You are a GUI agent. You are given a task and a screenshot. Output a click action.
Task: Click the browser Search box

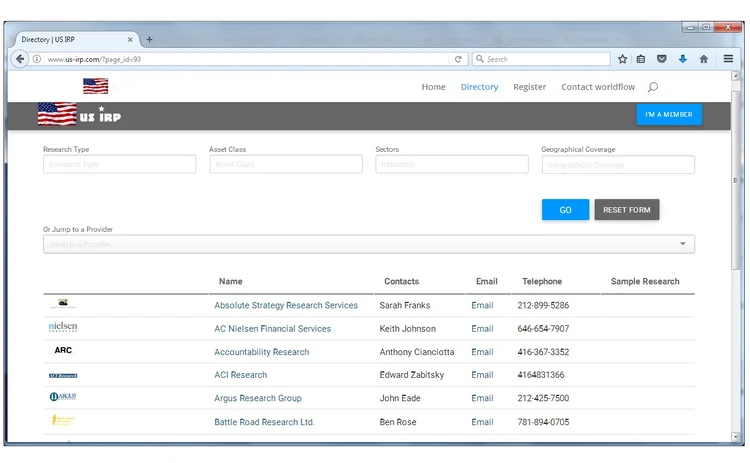(541, 59)
